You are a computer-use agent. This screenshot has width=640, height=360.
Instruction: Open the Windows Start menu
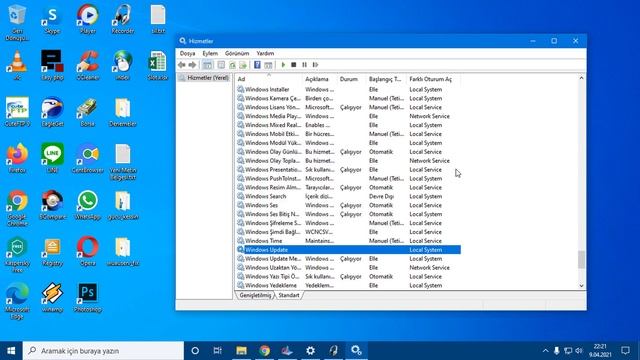pyautogui.click(x=11, y=351)
